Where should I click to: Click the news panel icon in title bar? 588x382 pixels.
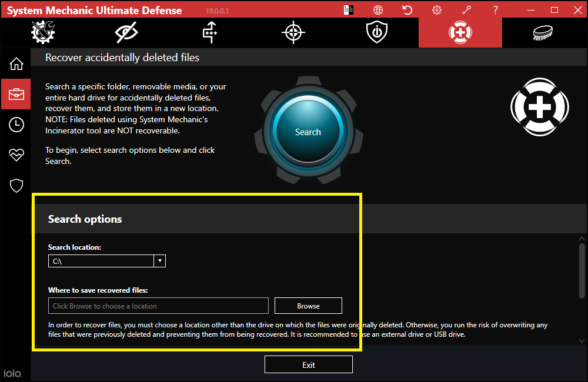tap(348, 10)
